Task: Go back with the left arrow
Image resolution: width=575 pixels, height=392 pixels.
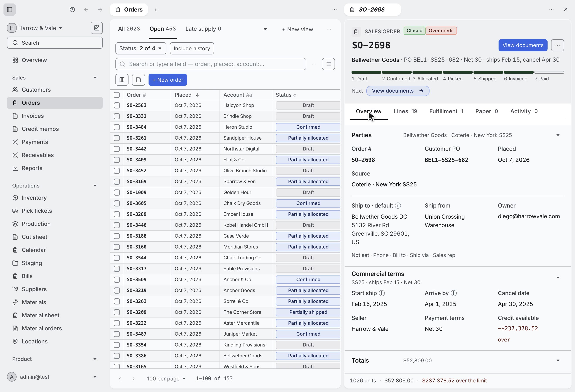Action: 86,10
